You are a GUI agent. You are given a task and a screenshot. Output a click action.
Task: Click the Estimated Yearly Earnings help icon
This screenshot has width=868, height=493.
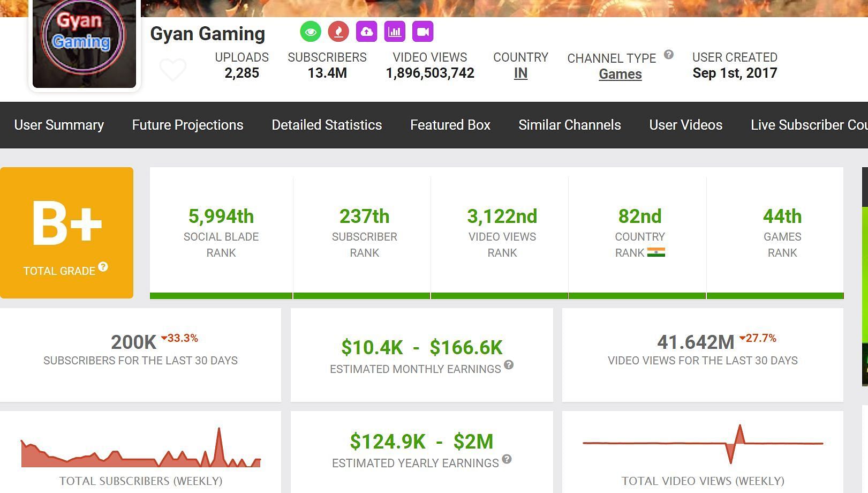coord(507,459)
